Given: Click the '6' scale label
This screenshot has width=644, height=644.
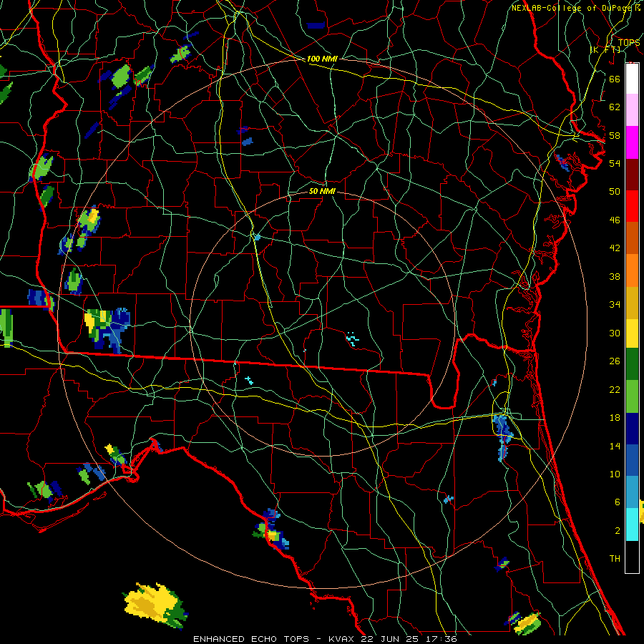Looking at the screenshot, I should point(617,502).
